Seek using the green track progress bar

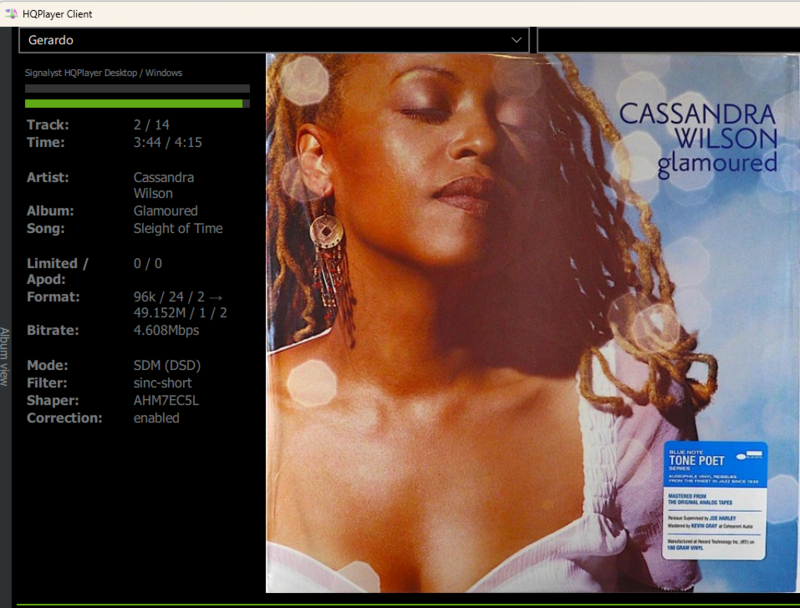click(x=134, y=103)
